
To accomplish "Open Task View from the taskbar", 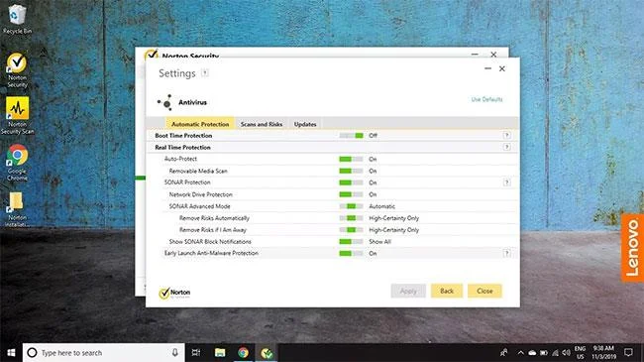I will point(196,352).
